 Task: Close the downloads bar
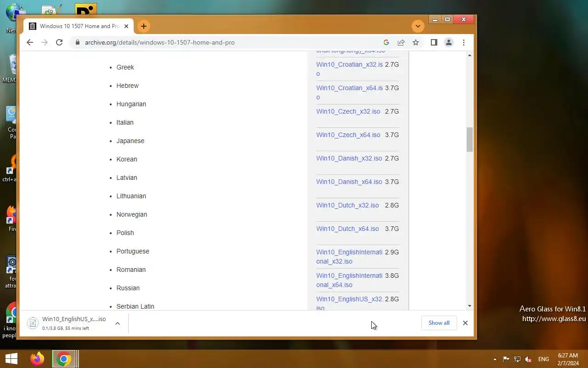point(465,323)
